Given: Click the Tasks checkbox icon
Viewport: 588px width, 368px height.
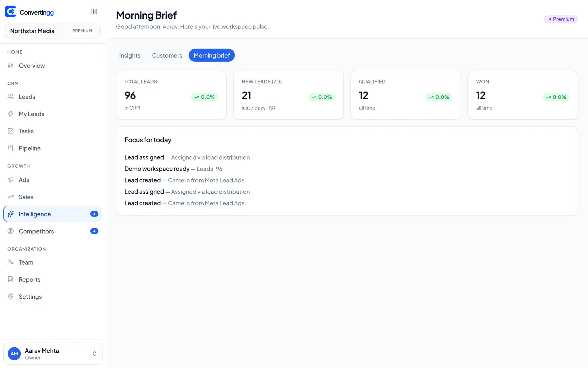Looking at the screenshot, I should pyautogui.click(x=11, y=131).
